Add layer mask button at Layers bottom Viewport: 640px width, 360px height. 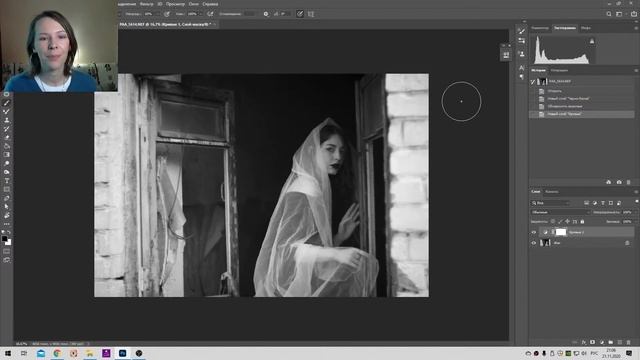tap(593, 342)
